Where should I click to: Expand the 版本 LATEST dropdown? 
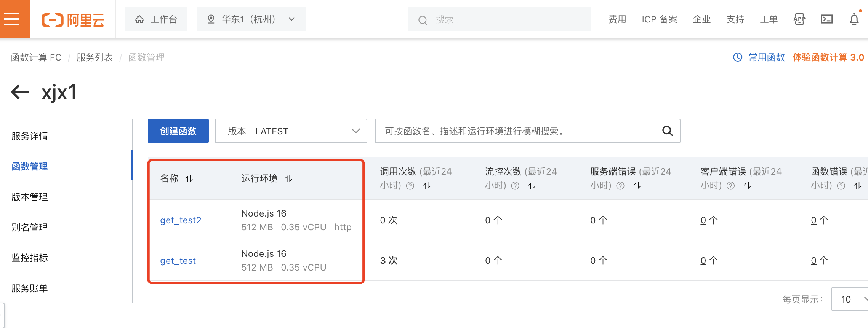pos(291,131)
